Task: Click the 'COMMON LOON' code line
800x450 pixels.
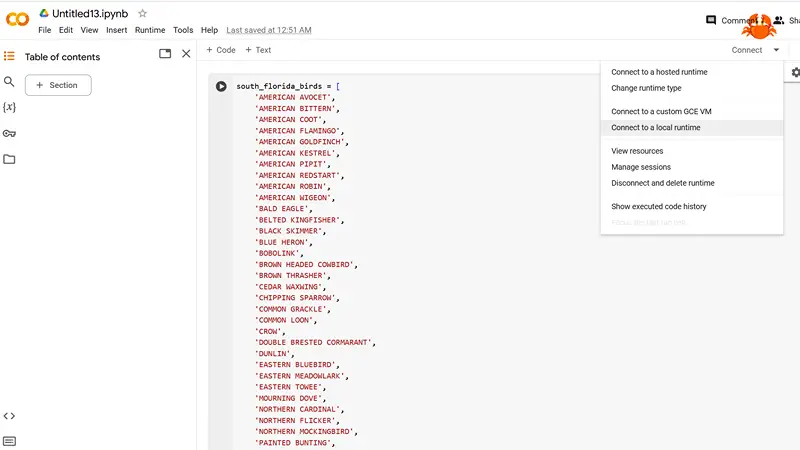Action: point(286,320)
